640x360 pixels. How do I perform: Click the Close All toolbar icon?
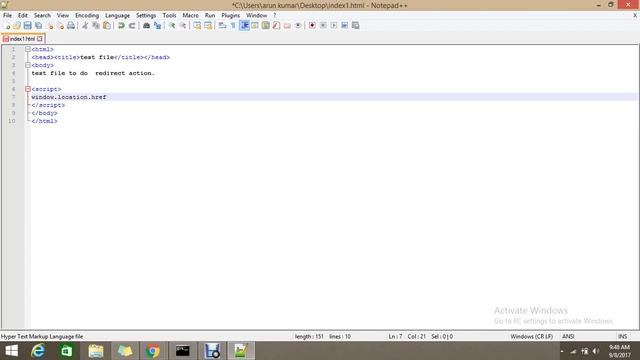click(x=60, y=26)
